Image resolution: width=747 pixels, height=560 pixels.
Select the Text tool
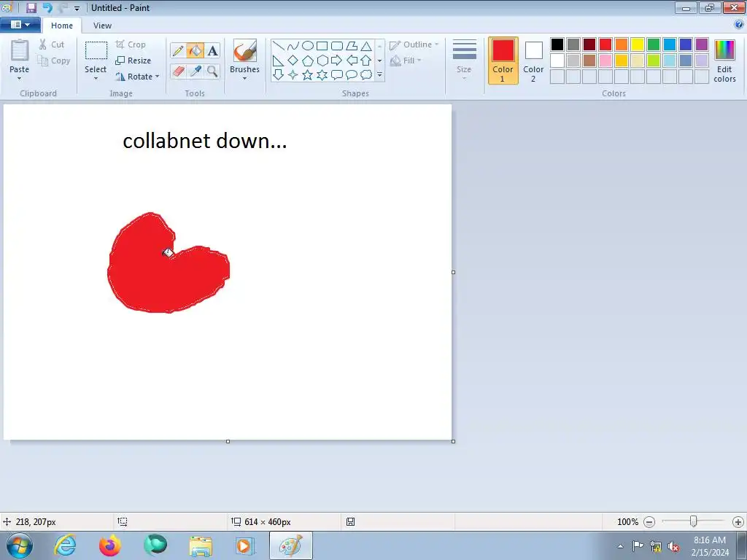point(212,50)
